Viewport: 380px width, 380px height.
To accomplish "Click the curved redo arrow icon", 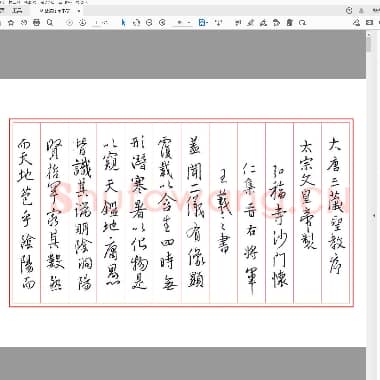I will [x=302, y=23].
